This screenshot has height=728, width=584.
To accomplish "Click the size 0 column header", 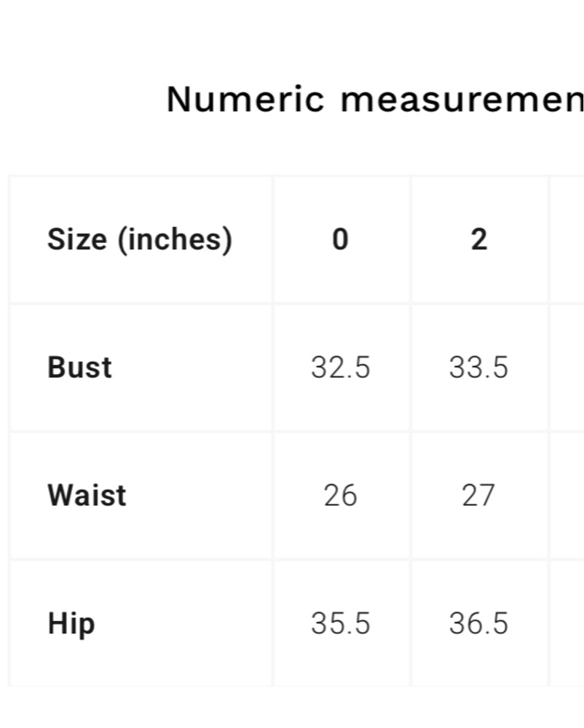I will click(341, 240).
